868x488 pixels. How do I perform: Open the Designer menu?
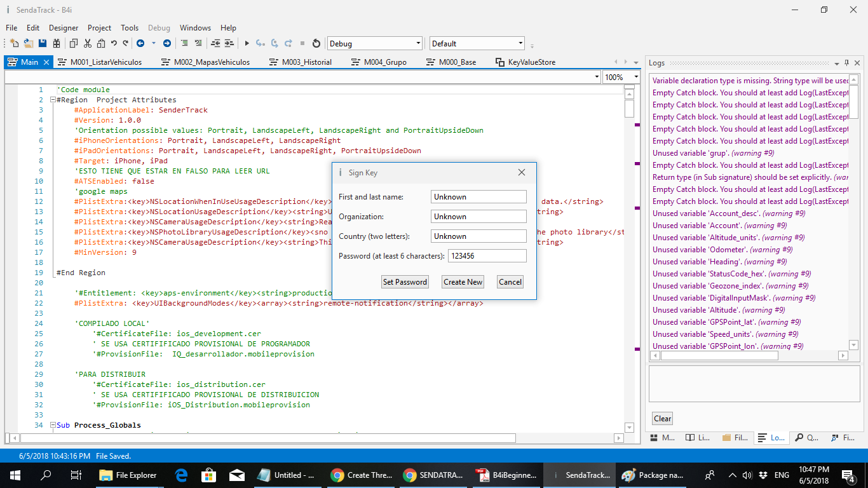click(x=64, y=28)
